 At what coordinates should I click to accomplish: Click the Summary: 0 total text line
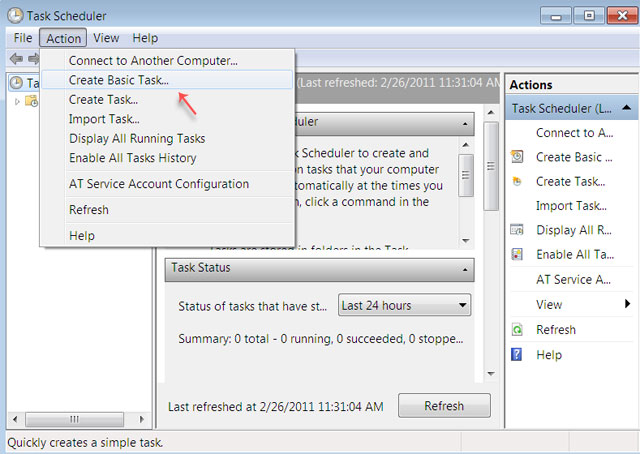[x=321, y=339]
